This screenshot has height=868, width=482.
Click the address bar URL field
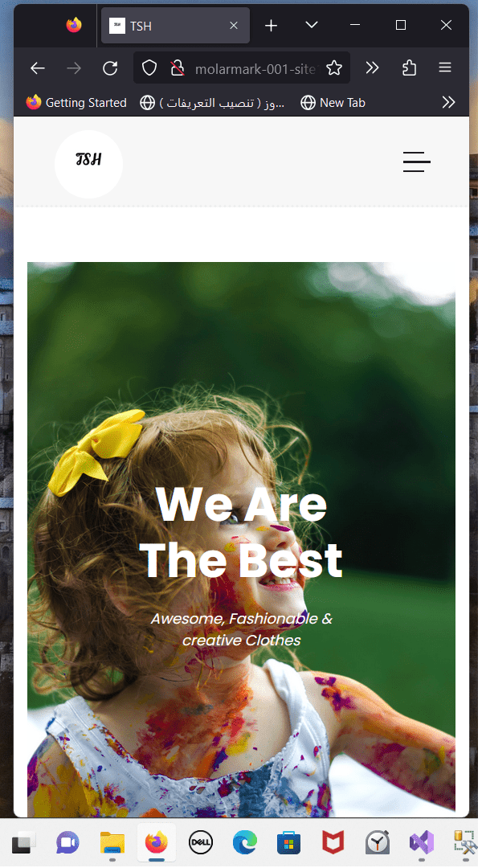pos(255,68)
